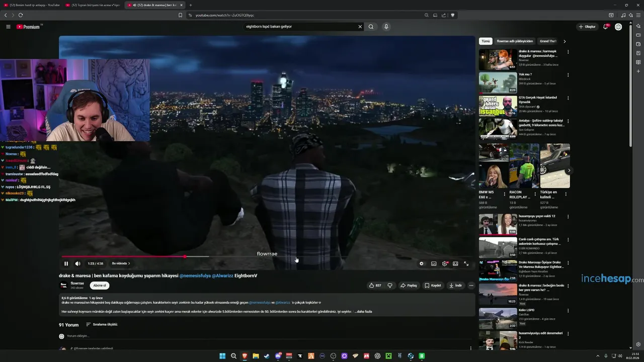Open browser share icon in address bar

(x=444, y=15)
